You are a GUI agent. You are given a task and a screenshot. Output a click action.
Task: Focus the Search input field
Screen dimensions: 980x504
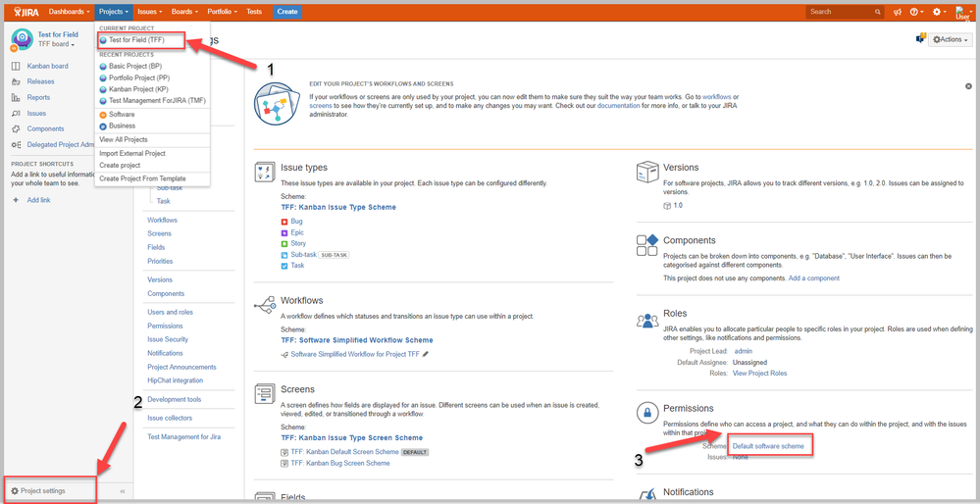[845, 11]
